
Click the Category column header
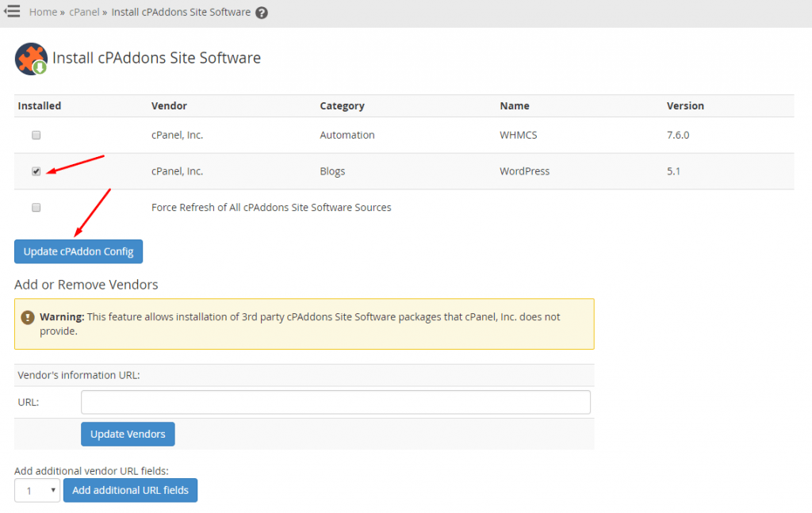[342, 105]
